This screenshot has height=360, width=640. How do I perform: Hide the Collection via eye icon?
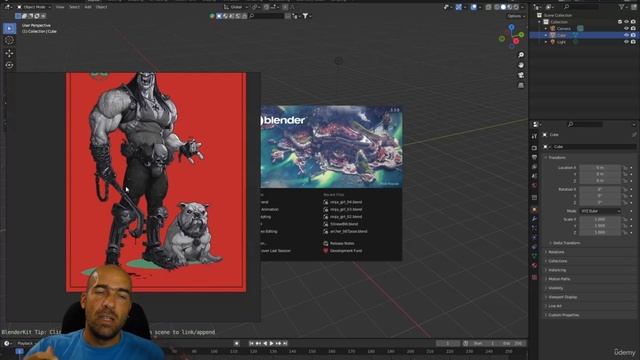pos(627,22)
